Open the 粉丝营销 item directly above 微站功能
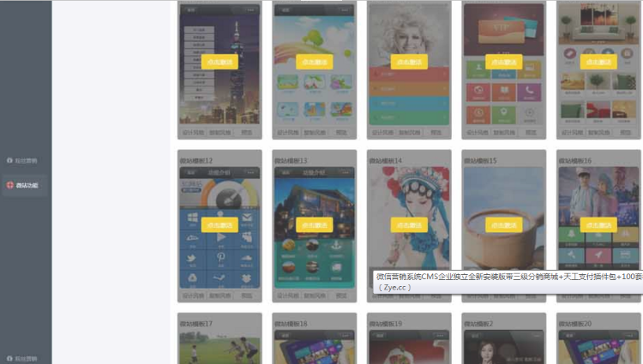 22,160
